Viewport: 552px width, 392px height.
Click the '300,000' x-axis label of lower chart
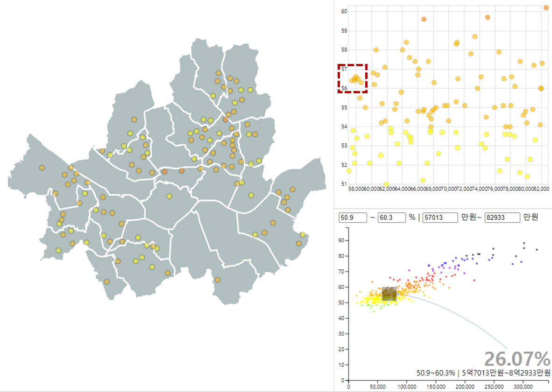tap(523, 387)
